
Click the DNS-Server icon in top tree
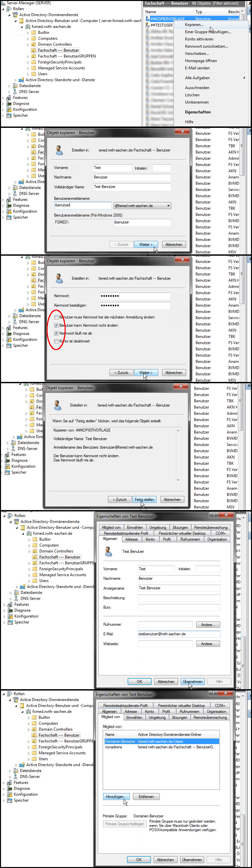[x=15, y=92]
